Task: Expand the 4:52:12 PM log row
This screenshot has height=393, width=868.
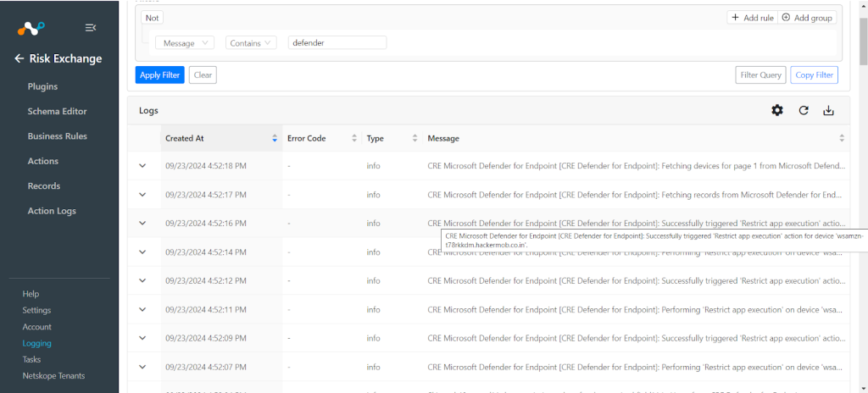Action: (x=142, y=280)
